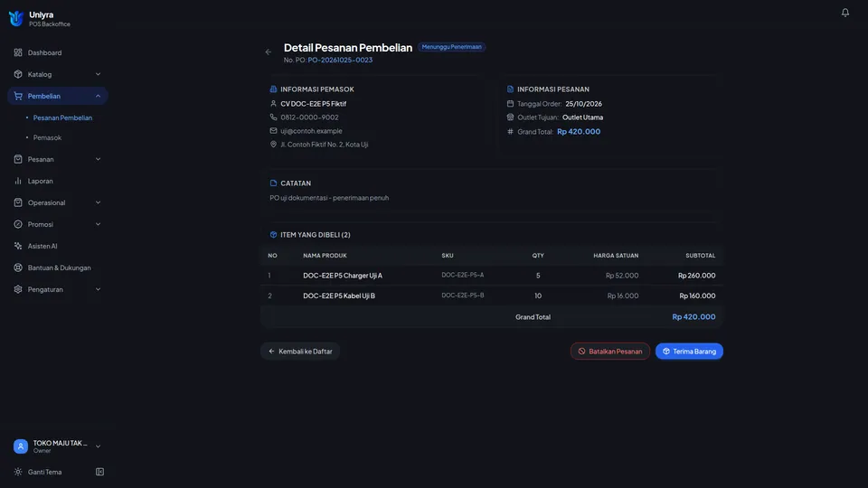This screenshot has height=488, width=868.
Task: Click Kembali ke Daftar button
Action: pos(300,352)
